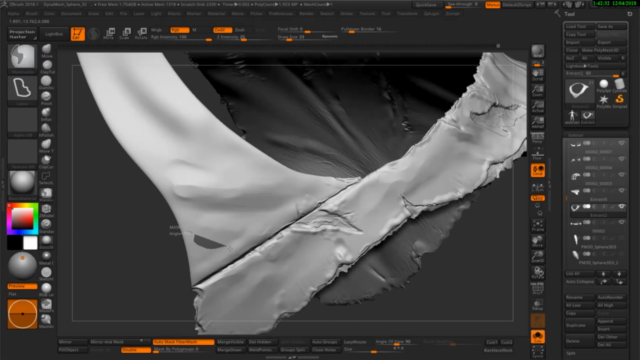Toggle Local transformation mode off
Viewport: 640px width, 360px height.
point(538,170)
